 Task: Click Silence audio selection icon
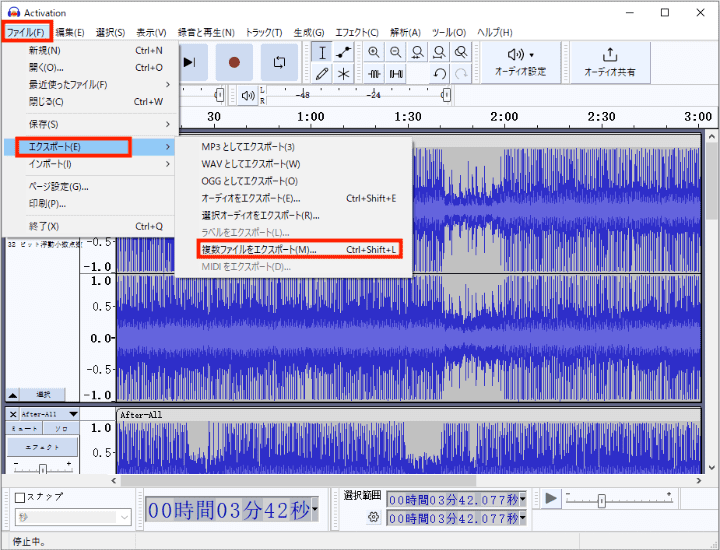396,73
